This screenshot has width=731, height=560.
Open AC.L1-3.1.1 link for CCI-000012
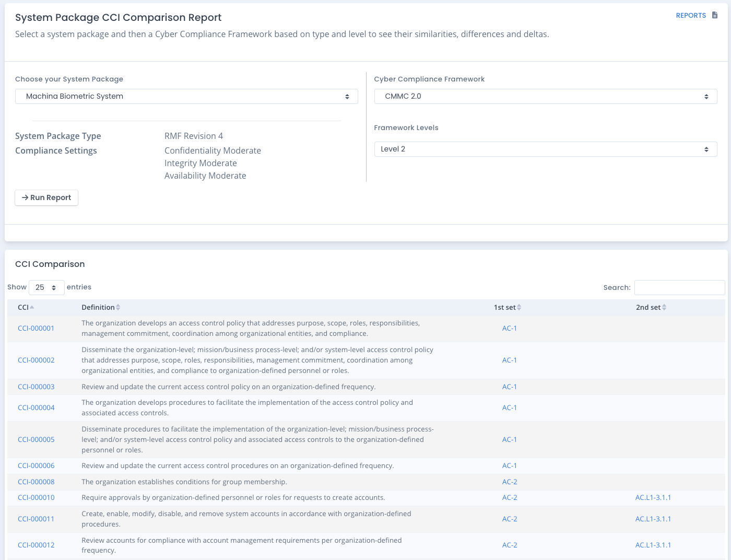(653, 545)
